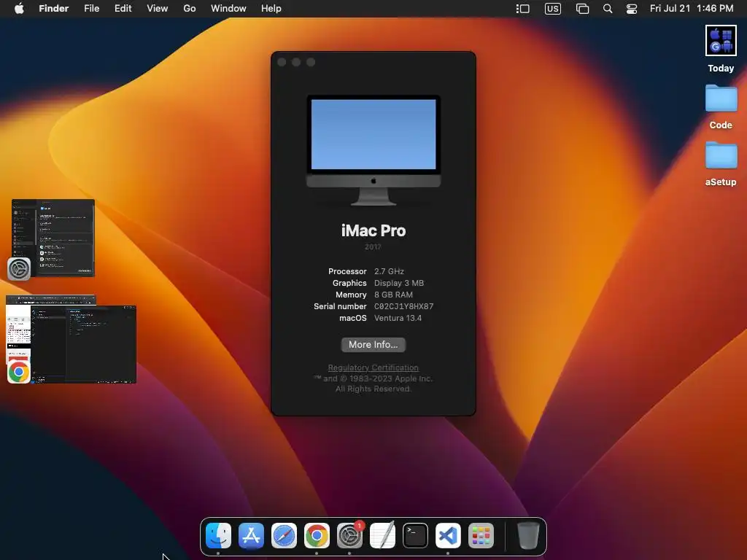Open Launchpad from the Dock
The height and width of the screenshot is (560, 747).
[481, 536]
